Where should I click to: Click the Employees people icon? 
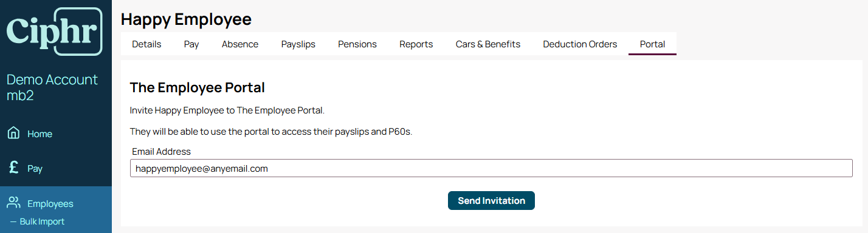pos(13,203)
